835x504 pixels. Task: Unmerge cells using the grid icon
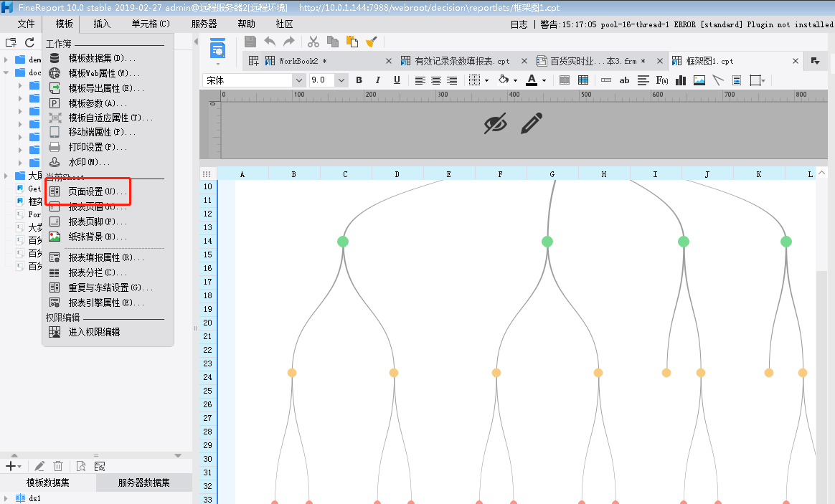[x=583, y=80]
